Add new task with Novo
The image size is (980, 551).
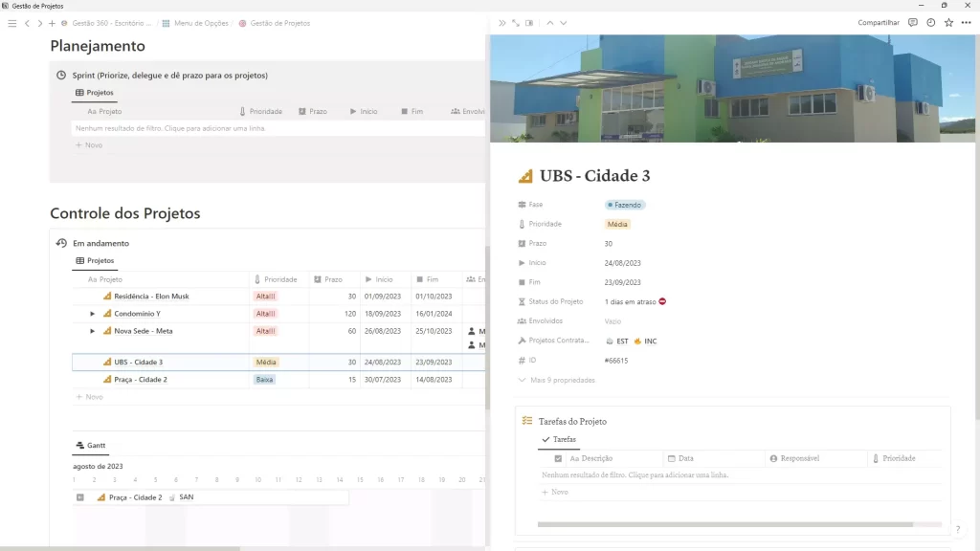coord(555,493)
